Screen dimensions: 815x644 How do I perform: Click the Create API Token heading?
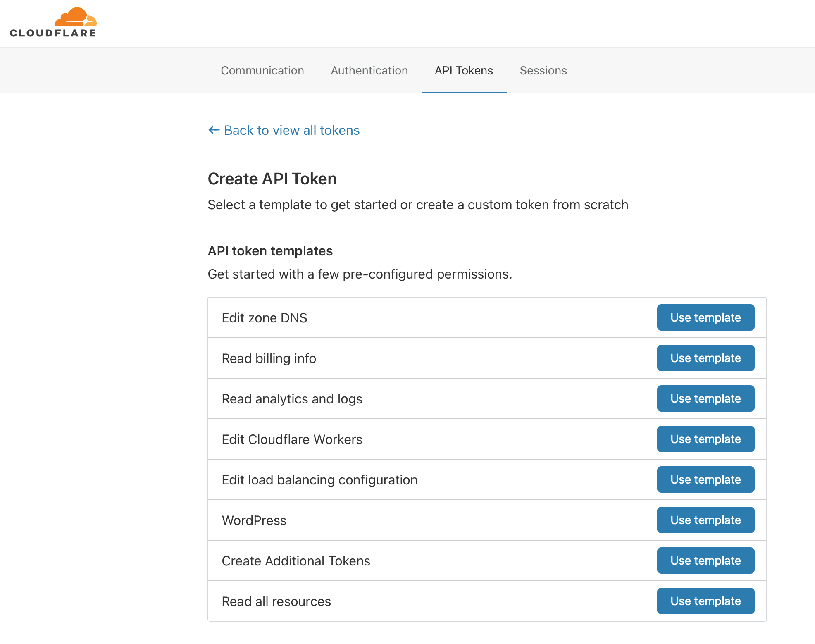272,179
